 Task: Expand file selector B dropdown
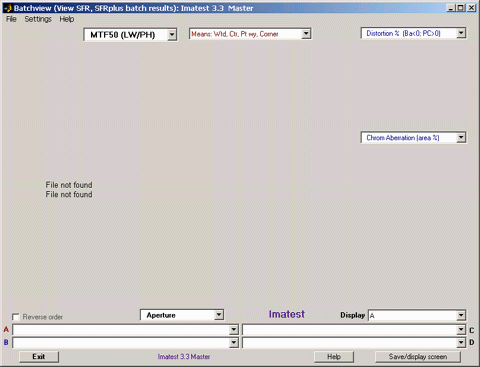tap(125, 342)
